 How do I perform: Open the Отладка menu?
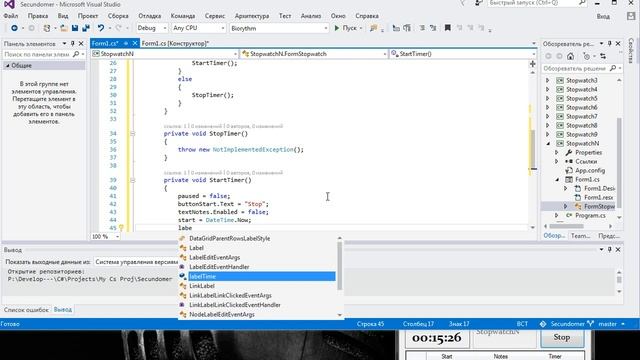point(149,16)
